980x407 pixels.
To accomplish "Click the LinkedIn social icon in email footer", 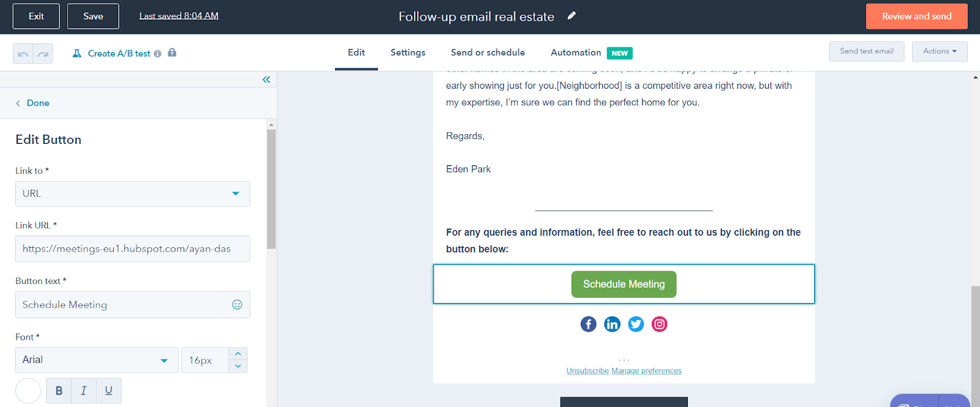I will tap(612, 324).
